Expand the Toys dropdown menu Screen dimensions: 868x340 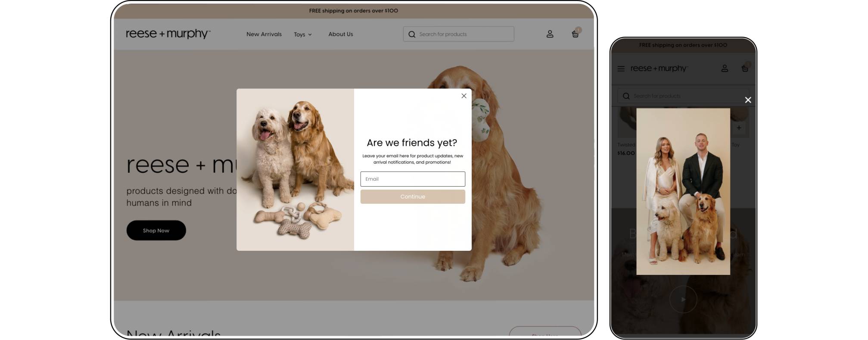coord(302,34)
